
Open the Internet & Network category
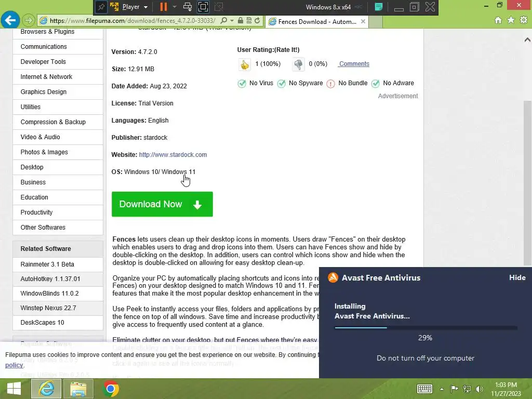point(58,77)
